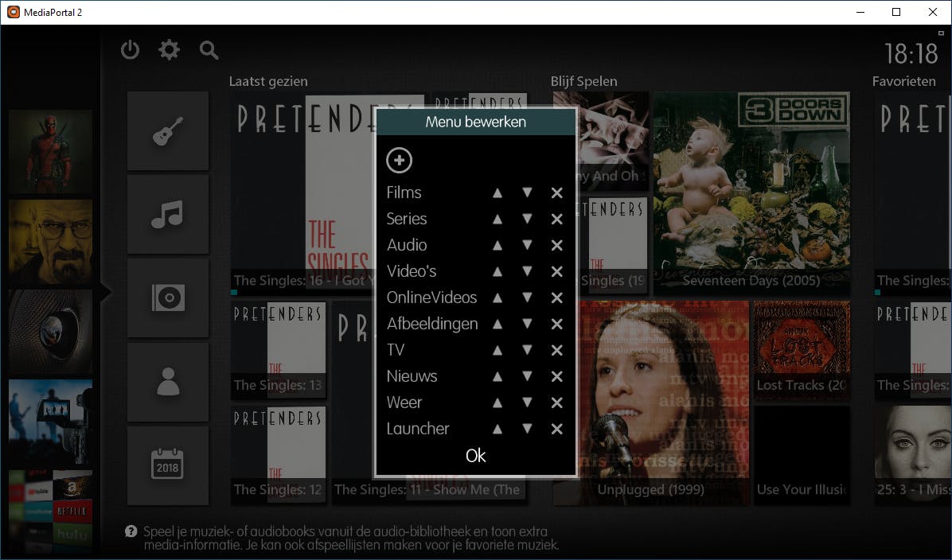Remove Launcher from the menu
The image size is (952, 560).
pos(556,429)
